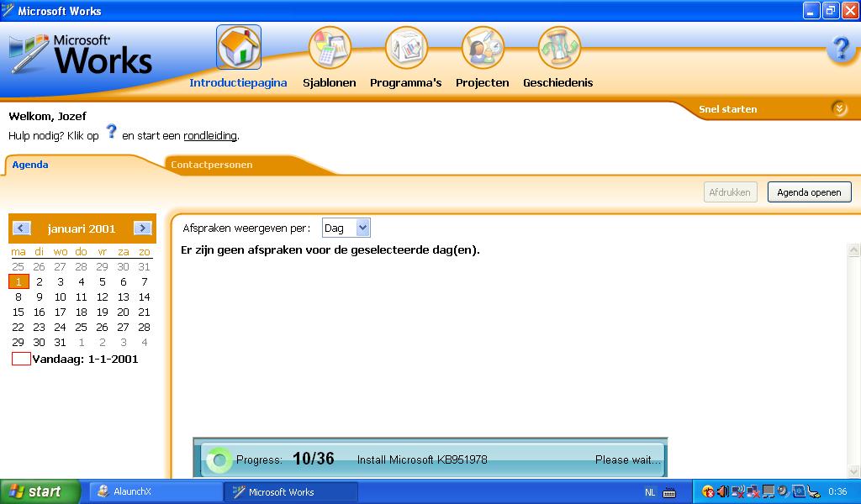Click the volume icon in system tray
The image size is (861, 504).
[x=722, y=491]
